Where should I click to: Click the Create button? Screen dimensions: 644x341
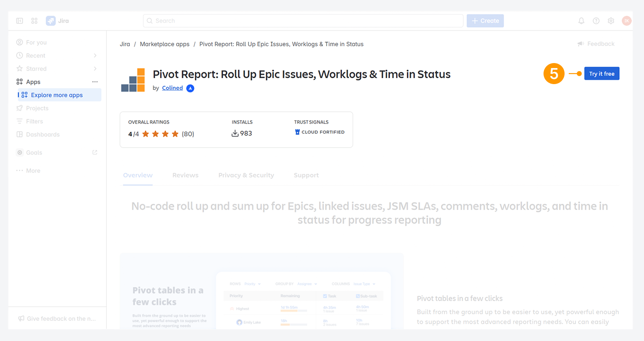point(485,21)
